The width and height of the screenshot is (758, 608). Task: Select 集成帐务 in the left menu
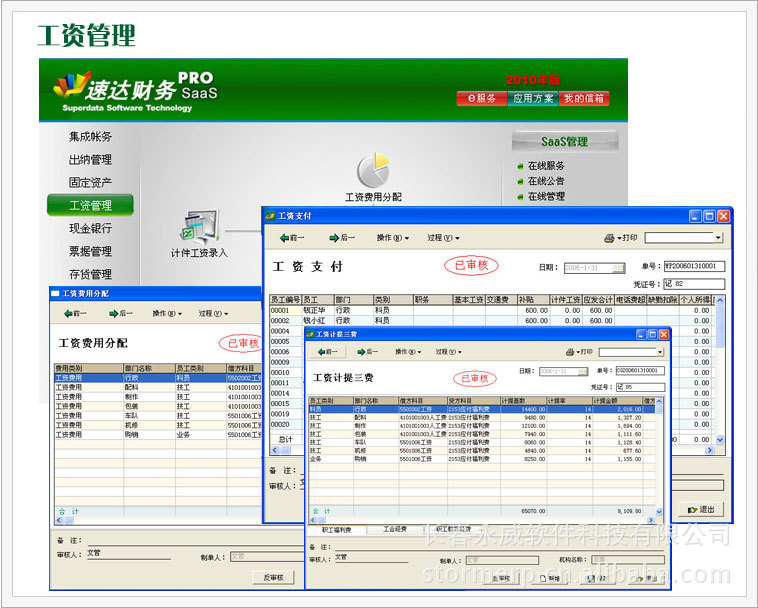click(x=90, y=137)
